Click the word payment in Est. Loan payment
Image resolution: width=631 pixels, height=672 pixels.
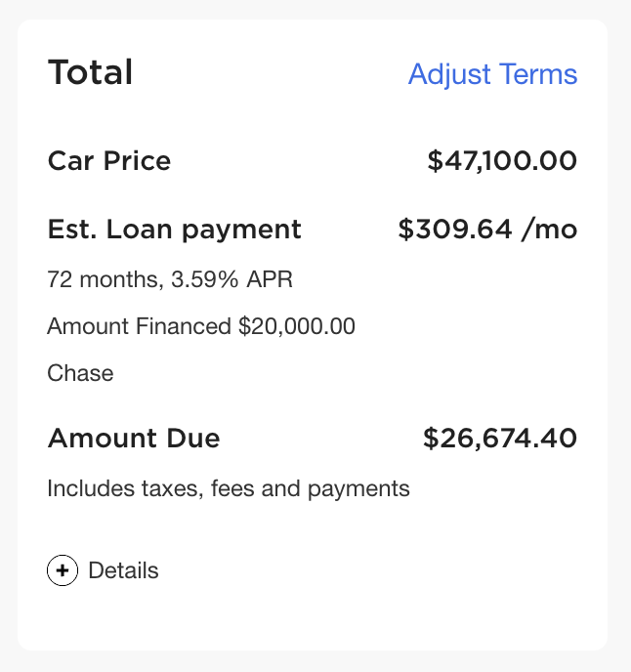[241, 231]
